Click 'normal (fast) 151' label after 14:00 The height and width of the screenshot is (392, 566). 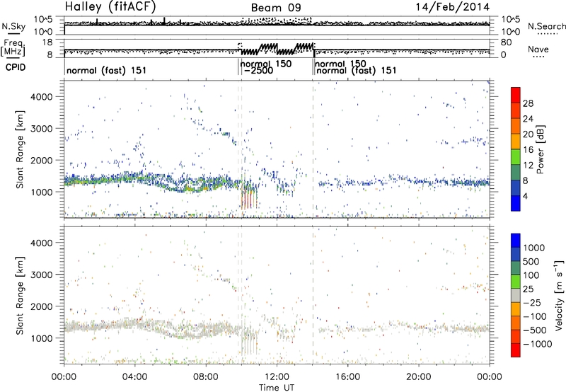[357, 70]
